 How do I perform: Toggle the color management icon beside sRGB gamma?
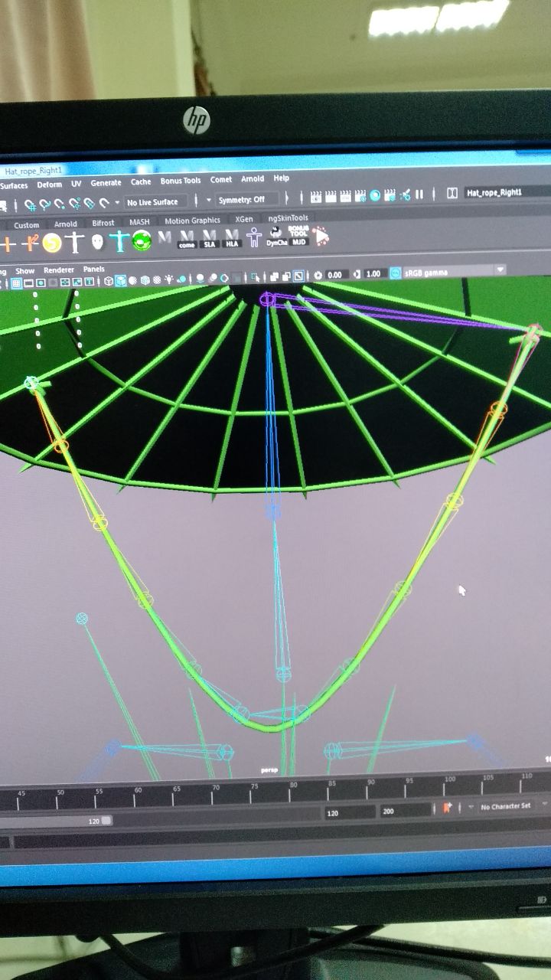click(x=395, y=273)
